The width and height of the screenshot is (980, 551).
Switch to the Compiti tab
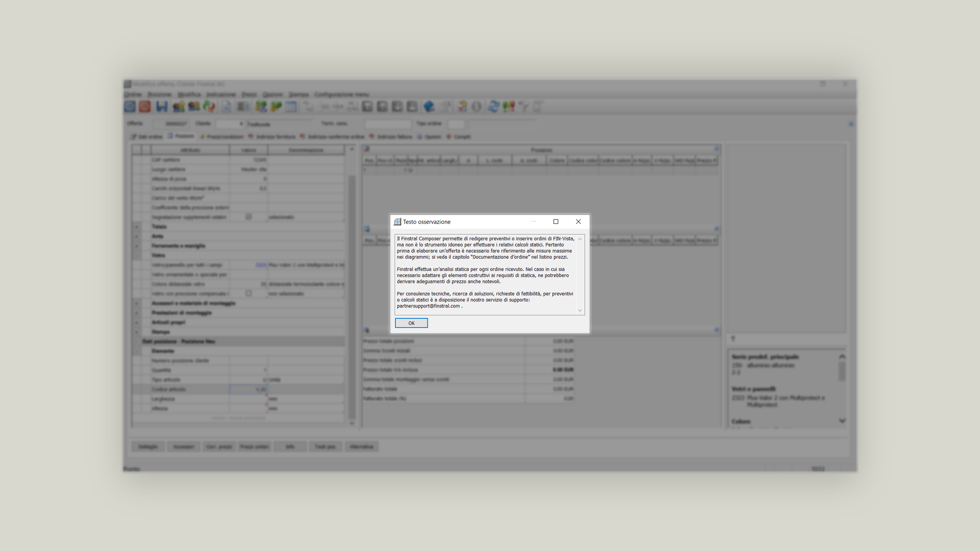(458, 137)
